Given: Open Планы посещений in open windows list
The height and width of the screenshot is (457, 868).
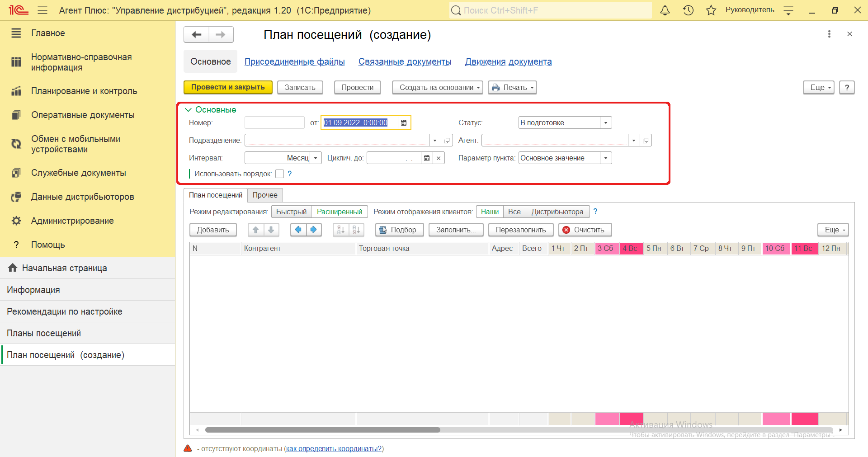Looking at the screenshot, I should point(87,333).
